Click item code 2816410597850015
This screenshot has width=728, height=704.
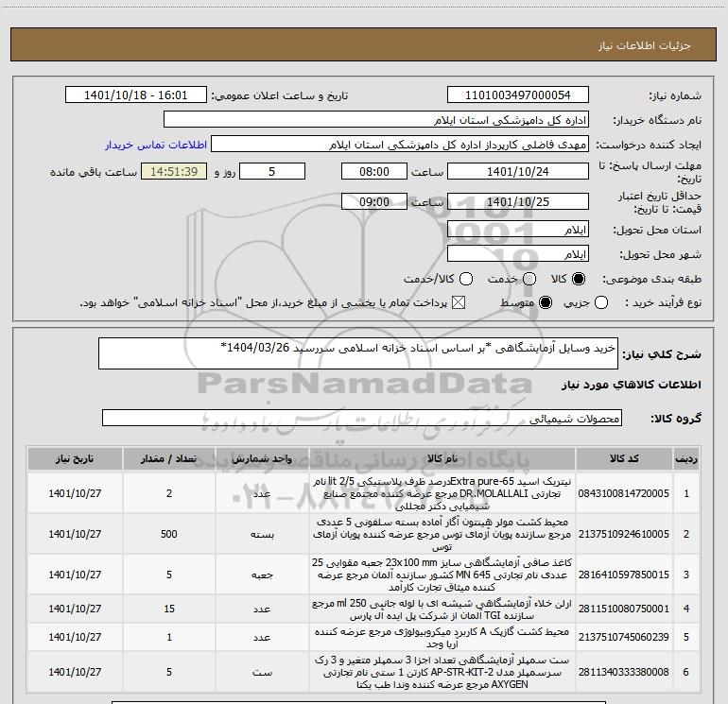(x=624, y=575)
